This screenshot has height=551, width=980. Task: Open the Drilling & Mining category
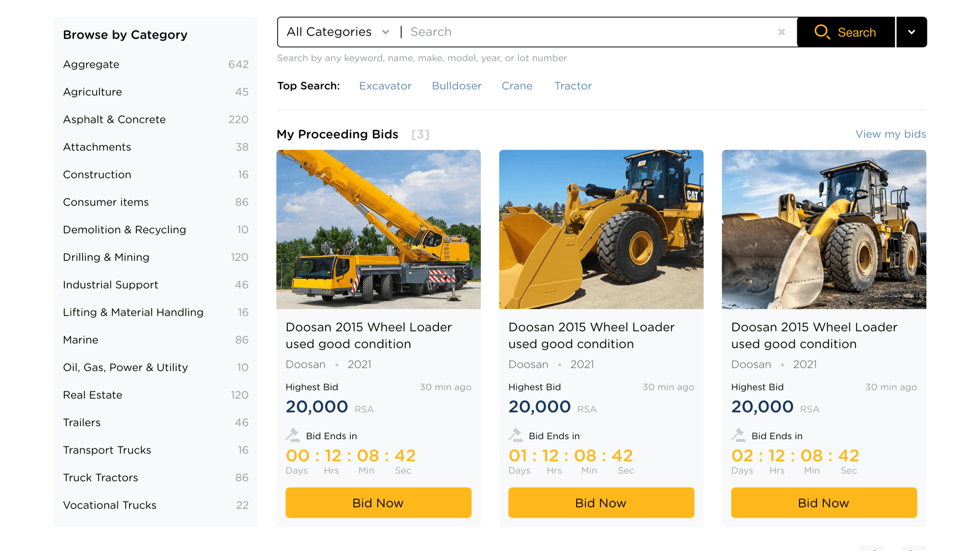(x=106, y=257)
